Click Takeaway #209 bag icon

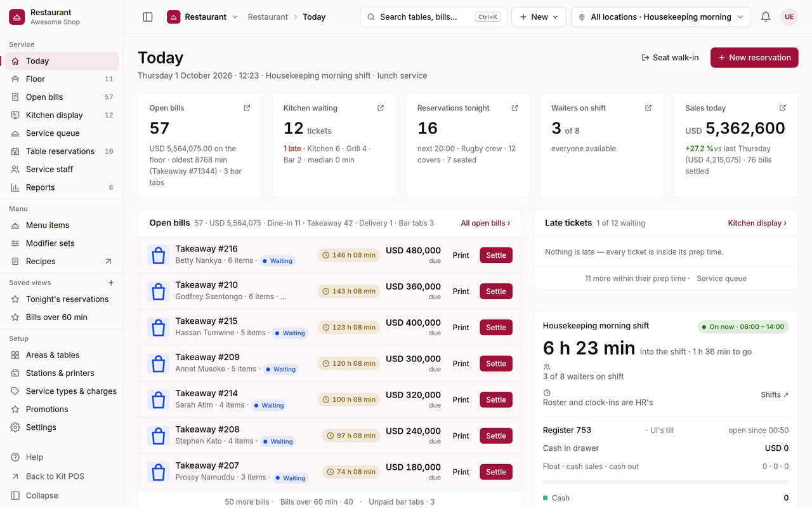coord(159,364)
